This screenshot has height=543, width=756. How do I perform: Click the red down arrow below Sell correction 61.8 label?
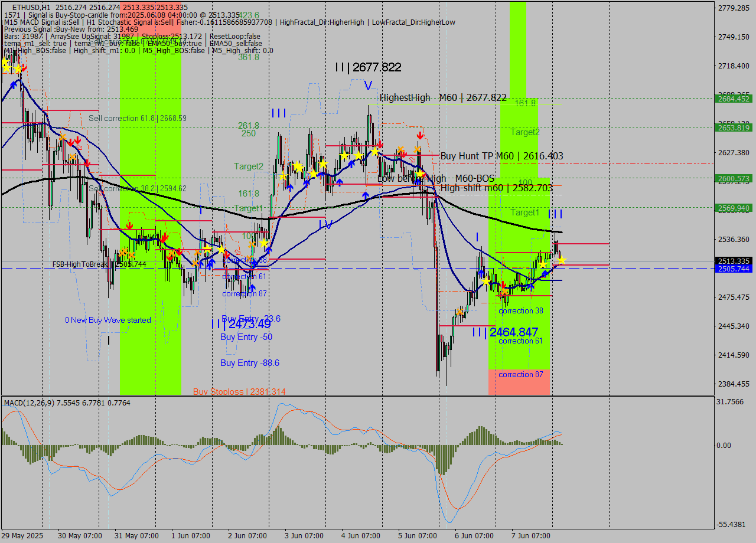(74, 141)
